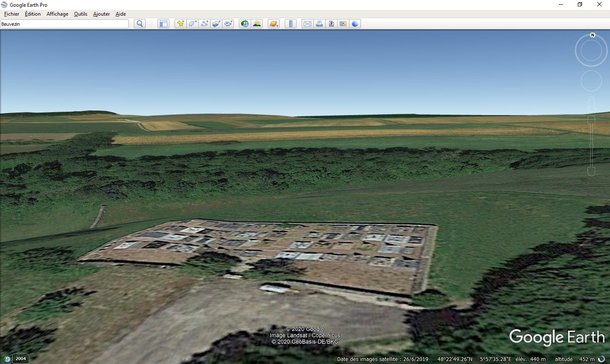Click the streaming progress indicator icon
The height and width of the screenshot is (364, 610).
click(602, 359)
